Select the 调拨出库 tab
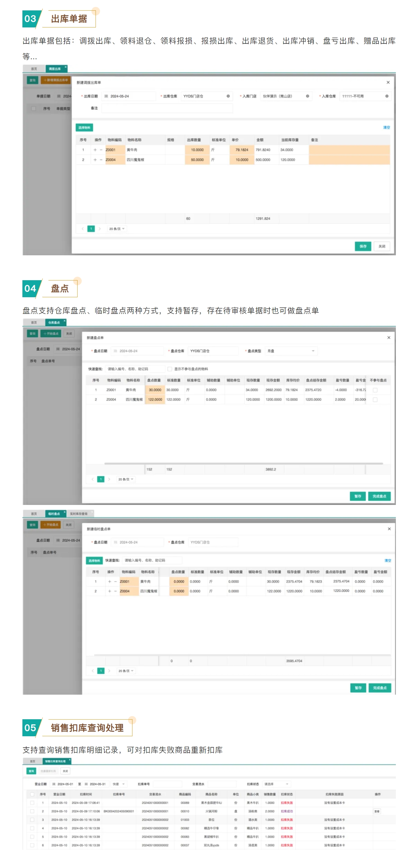This screenshot has width=411, height=868. pos(55,69)
